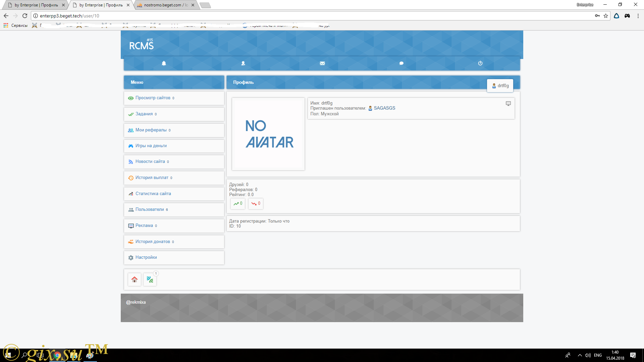Open the action center notifications icon
This screenshot has height=362, width=644.
point(633,355)
